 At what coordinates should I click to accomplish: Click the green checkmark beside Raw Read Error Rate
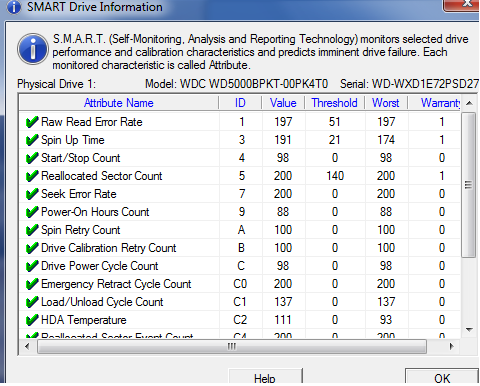pos(32,122)
